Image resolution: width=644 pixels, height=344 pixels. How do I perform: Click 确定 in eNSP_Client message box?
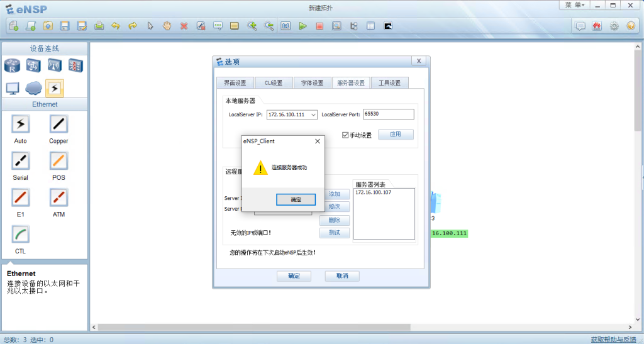(296, 199)
